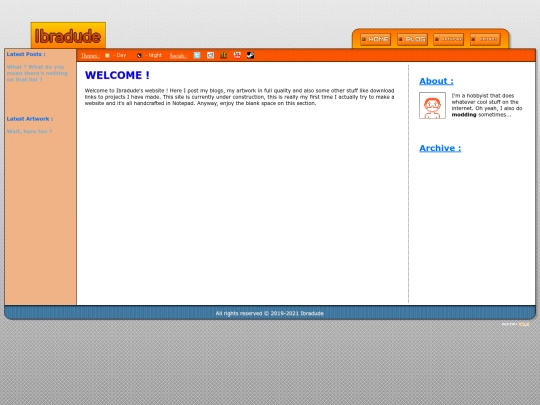Open the Twitter social icon
The height and width of the screenshot is (405, 540).
tap(197, 55)
